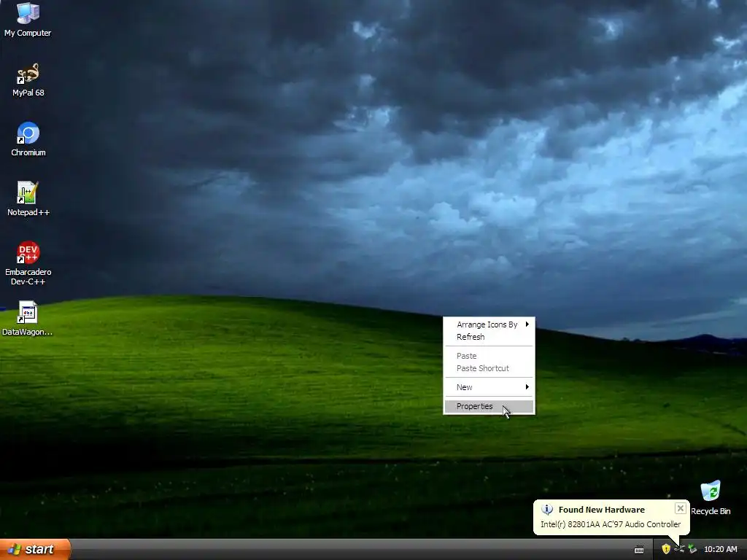Click the info icon in hardware balloon
747x560 pixels.
(547, 510)
